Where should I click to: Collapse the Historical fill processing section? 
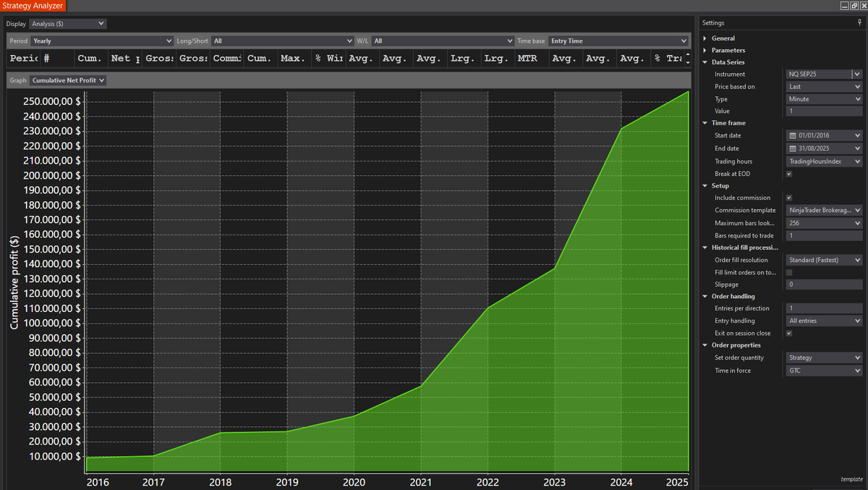pyautogui.click(x=705, y=248)
